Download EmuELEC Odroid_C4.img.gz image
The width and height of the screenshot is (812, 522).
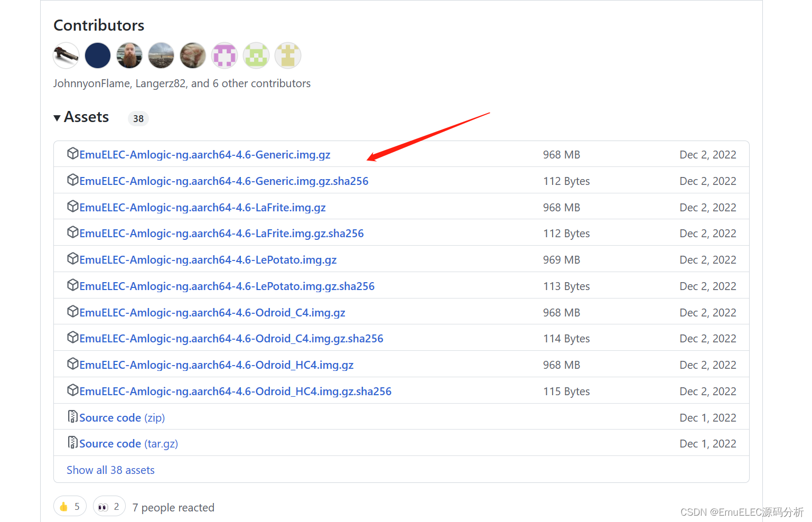point(212,313)
